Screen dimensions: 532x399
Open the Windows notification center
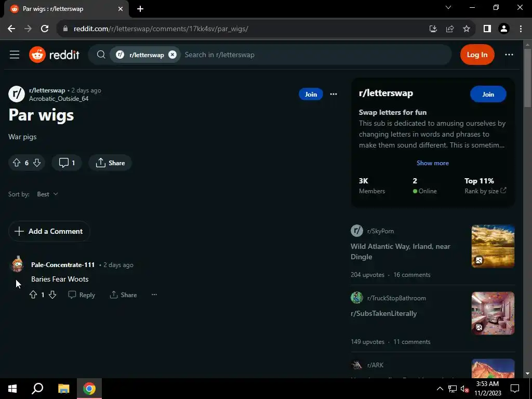pos(515,389)
